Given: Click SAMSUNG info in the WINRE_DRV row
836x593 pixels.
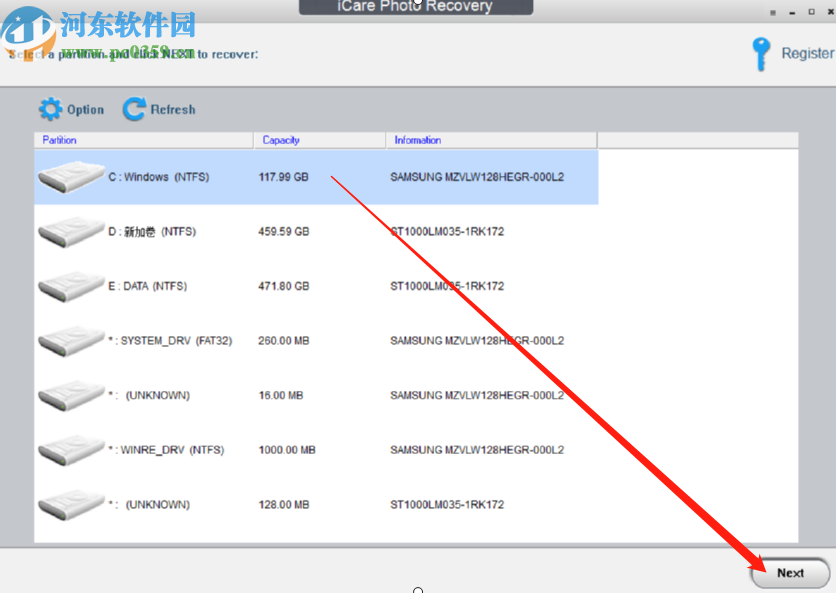Looking at the screenshot, I should point(477,450).
